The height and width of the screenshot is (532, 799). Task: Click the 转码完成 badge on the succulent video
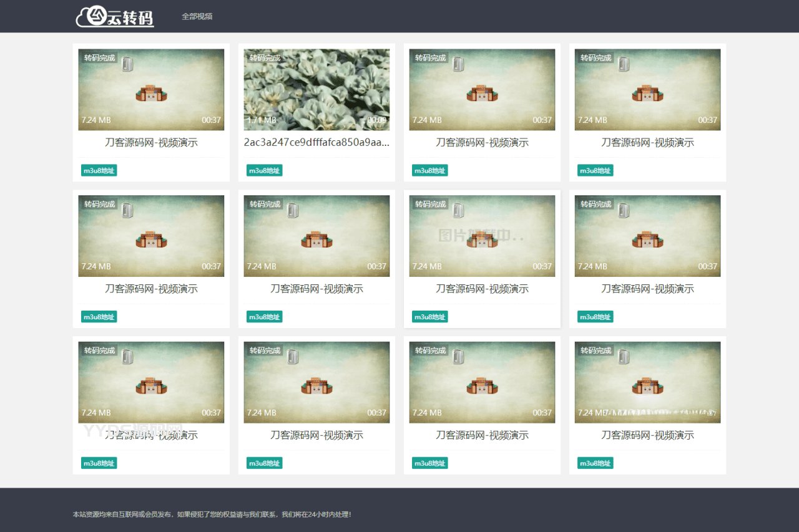(x=265, y=58)
